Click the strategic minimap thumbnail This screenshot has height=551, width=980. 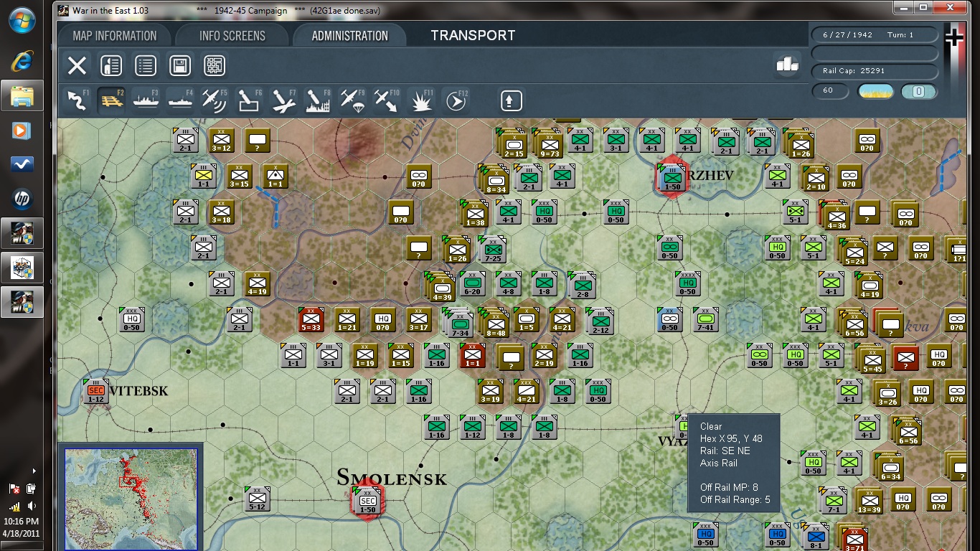[131, 498]
